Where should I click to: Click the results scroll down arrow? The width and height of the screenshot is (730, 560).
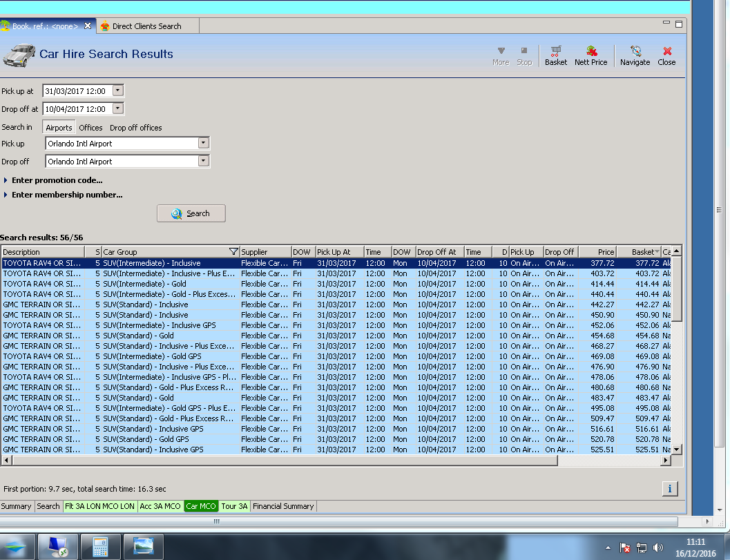click(x=677, y=450)
